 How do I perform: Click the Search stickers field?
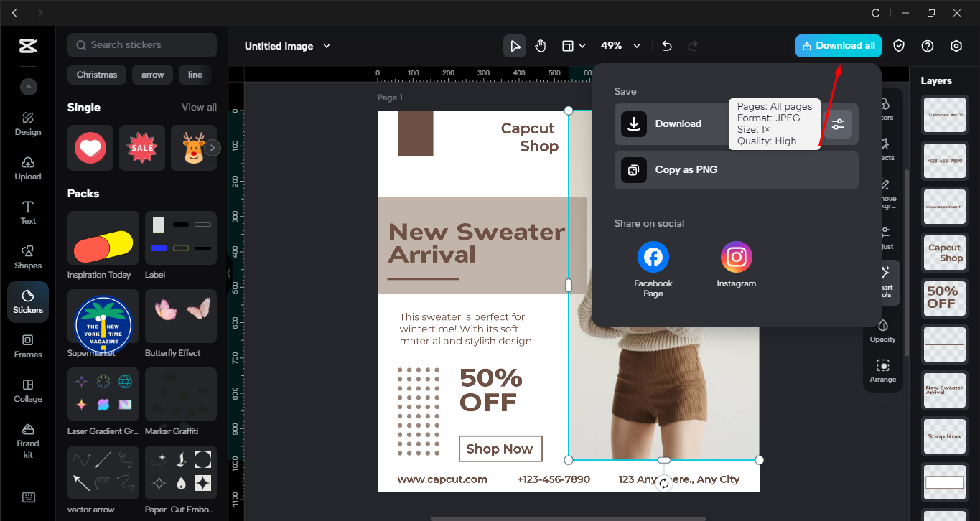pyautogui.click(x=142, y=45)
